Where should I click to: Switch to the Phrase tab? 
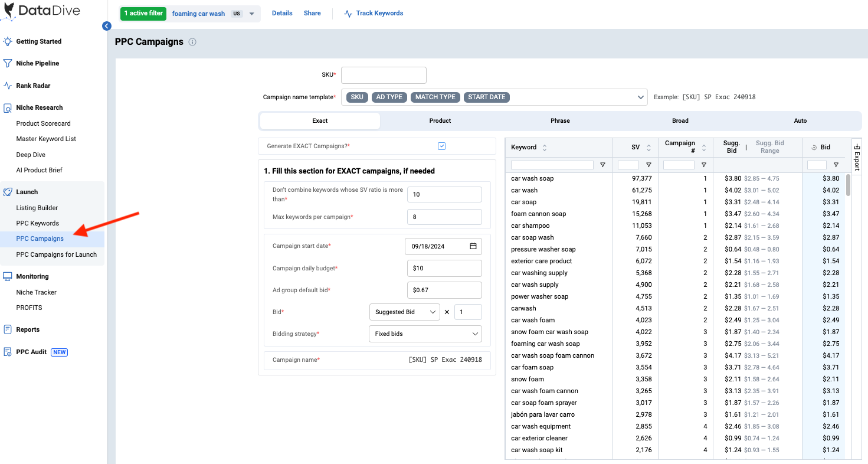[560, 120]
